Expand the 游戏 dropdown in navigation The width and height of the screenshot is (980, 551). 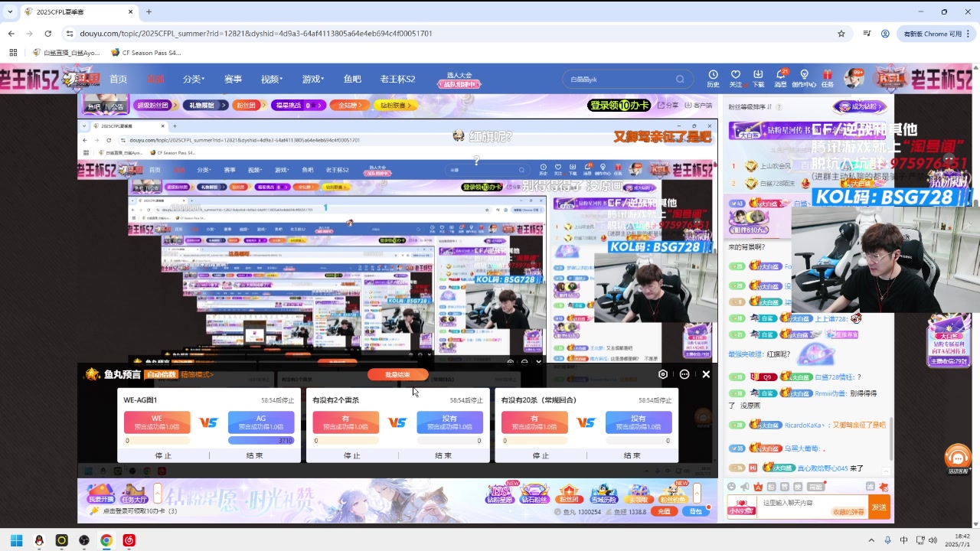(313, 79)
